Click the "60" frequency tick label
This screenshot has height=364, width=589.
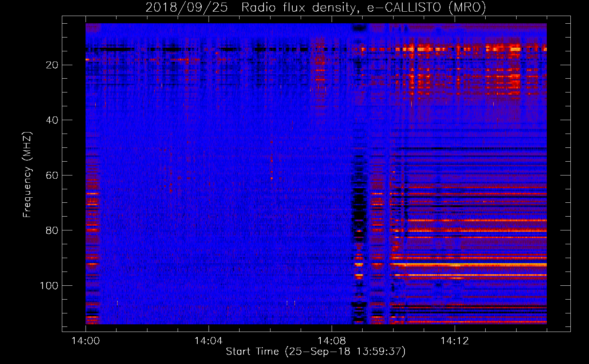[52, 175]
